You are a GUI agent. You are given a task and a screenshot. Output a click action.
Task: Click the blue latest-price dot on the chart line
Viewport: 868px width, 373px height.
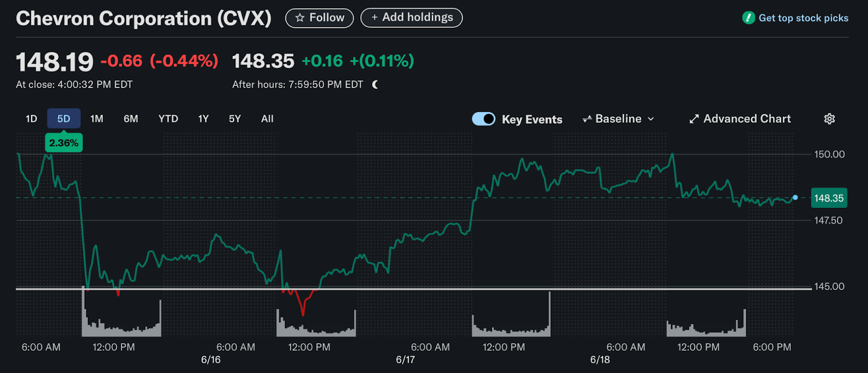[x=795, y=198]
